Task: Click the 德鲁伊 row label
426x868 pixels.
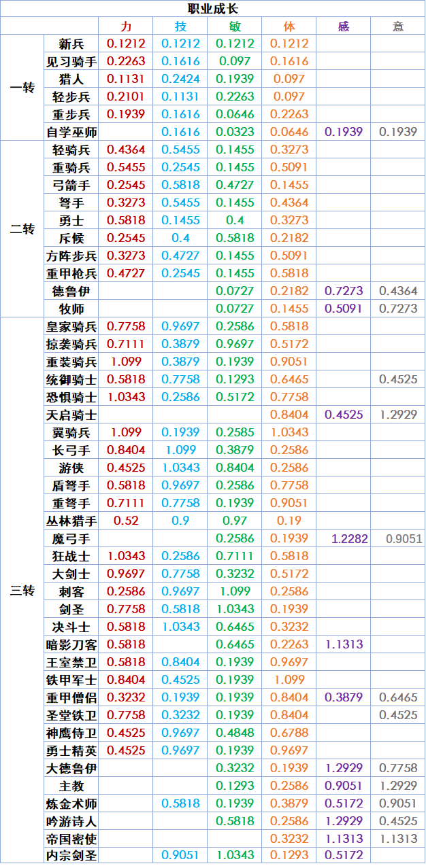Action: click(x=71, y=291)
